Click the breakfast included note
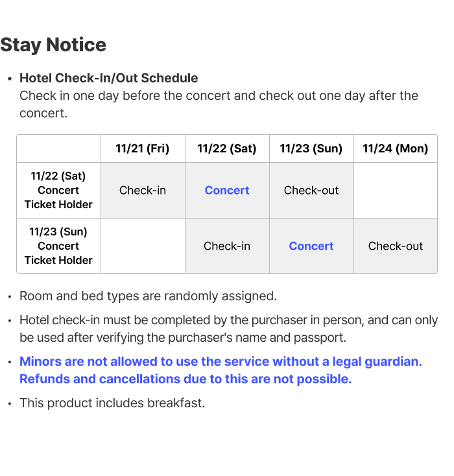The image size is (454, 476). point(112,403)
